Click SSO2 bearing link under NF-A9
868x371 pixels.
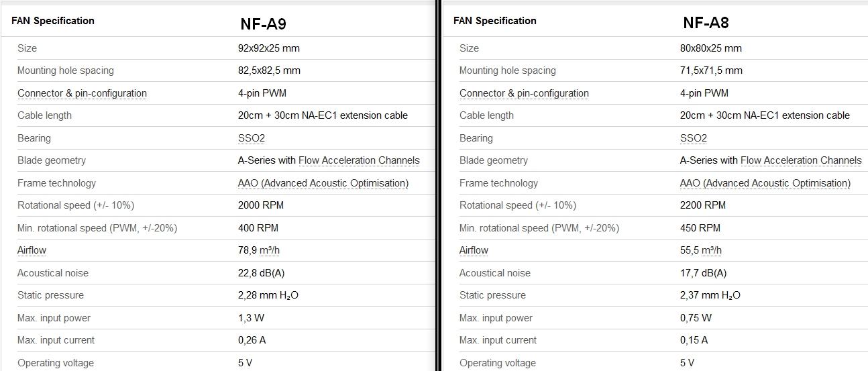252,138
